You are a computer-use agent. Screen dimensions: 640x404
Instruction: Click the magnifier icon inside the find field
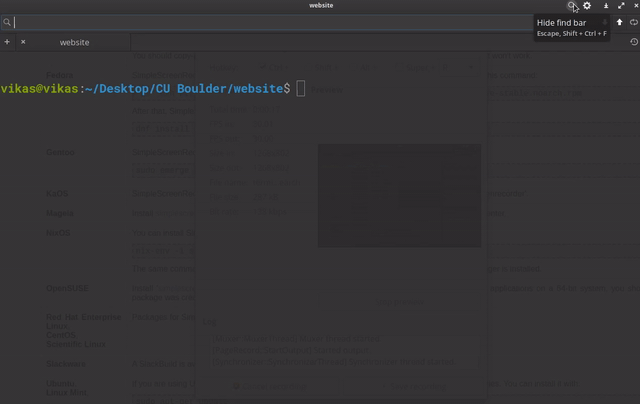[x=7, y=22]
